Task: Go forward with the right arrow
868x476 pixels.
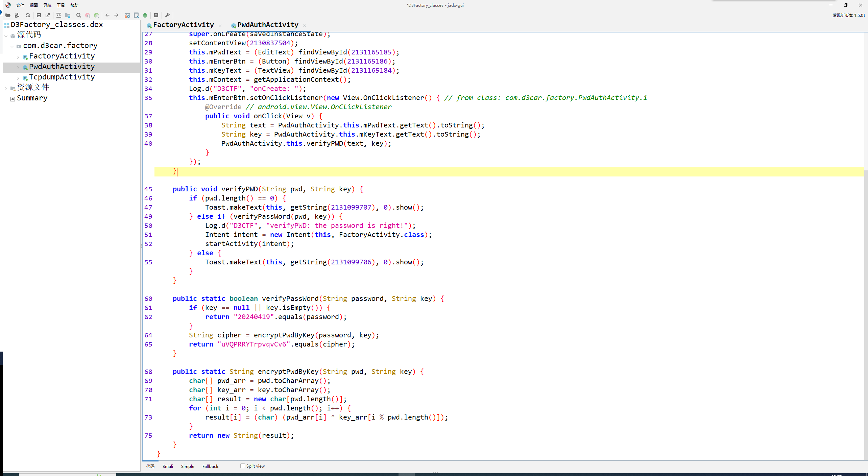Action: [116, 15]
